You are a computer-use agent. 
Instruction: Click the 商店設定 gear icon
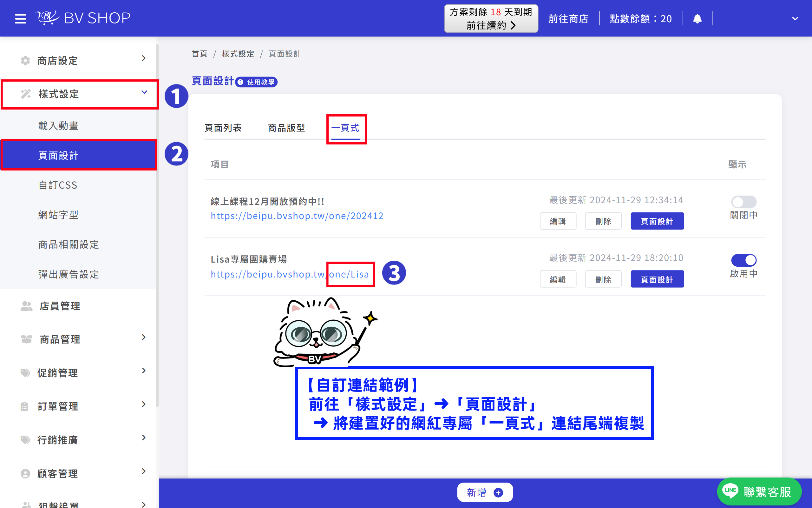[25, 60]
